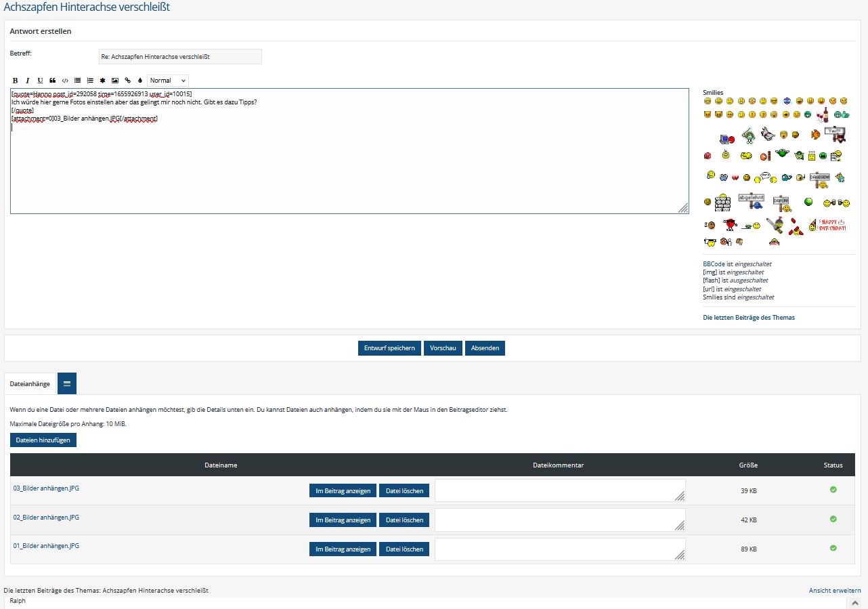
Task: Expand view with Ansicht erweitern
Action: [835, 591]
